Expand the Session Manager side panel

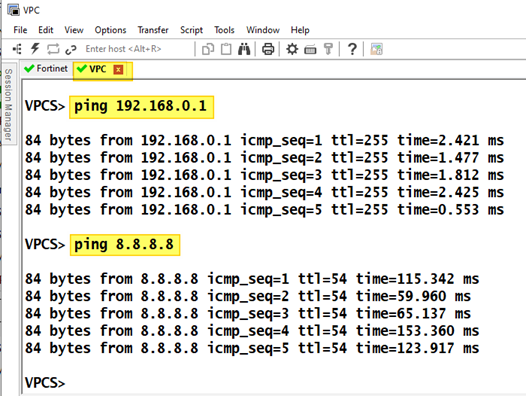(8, 104)
